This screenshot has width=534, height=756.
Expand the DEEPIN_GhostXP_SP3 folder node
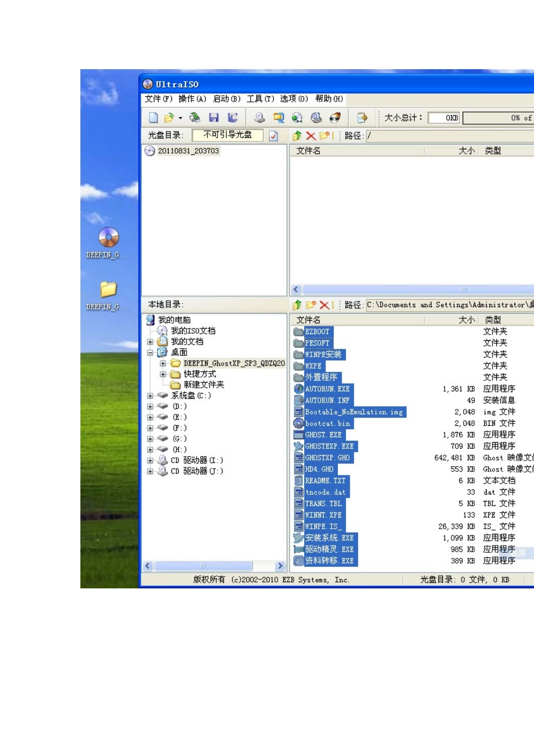click(x=163, y=363)
